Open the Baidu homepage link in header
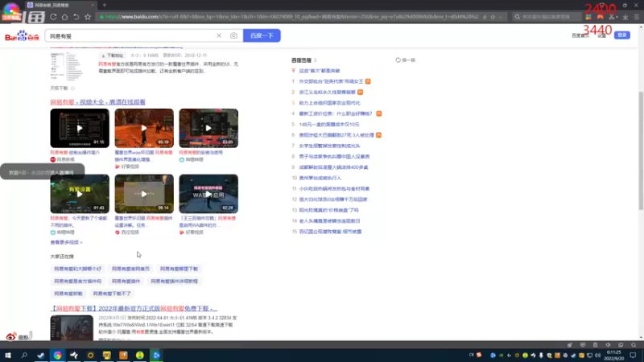Viewport: 644px width, 362px height. [x=580, y=35]
